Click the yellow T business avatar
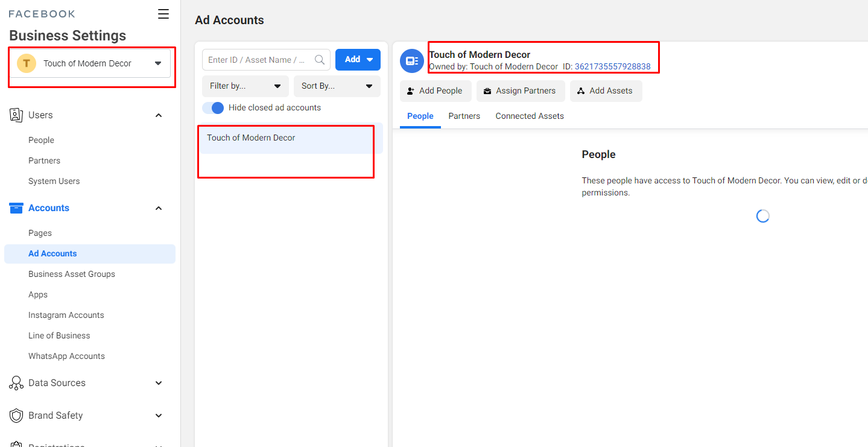Viewport: 868px width, 447px height. [x=27, y=63]
